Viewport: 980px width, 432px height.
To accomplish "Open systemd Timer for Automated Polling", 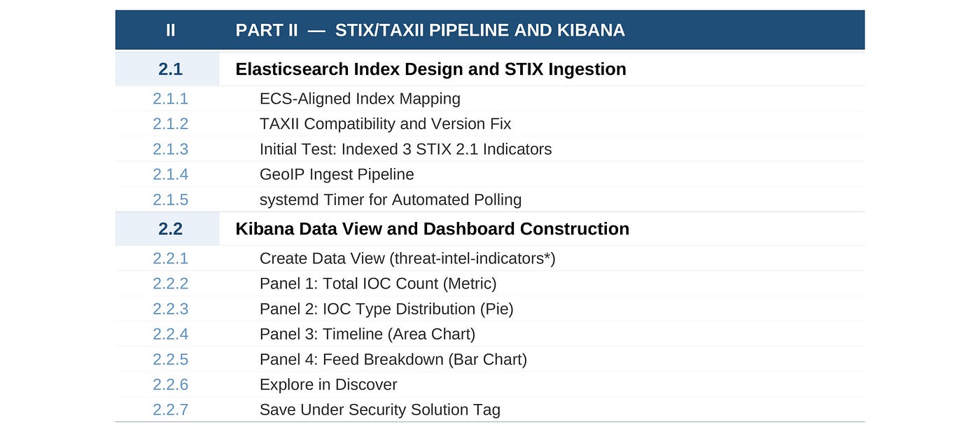I will click(391, 200).
